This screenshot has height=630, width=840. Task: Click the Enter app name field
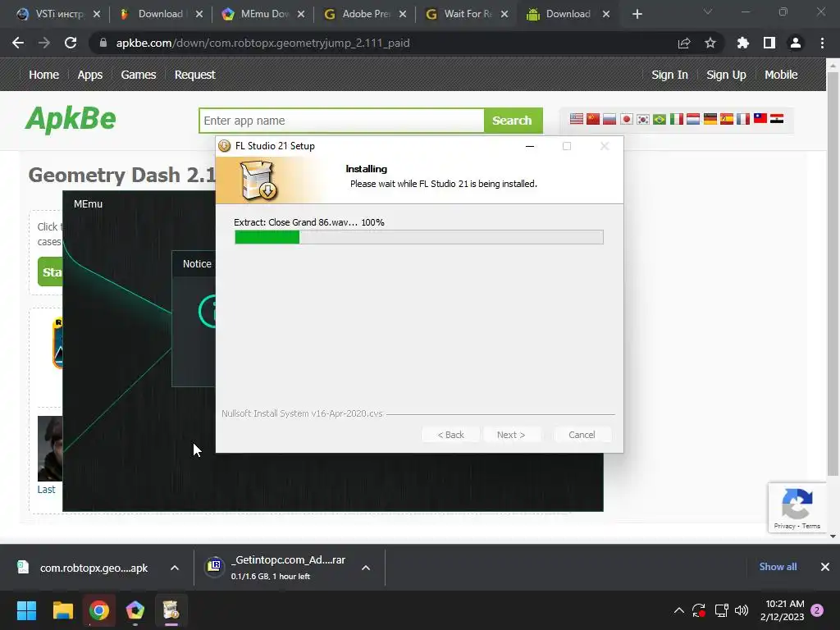coord(342,121)
